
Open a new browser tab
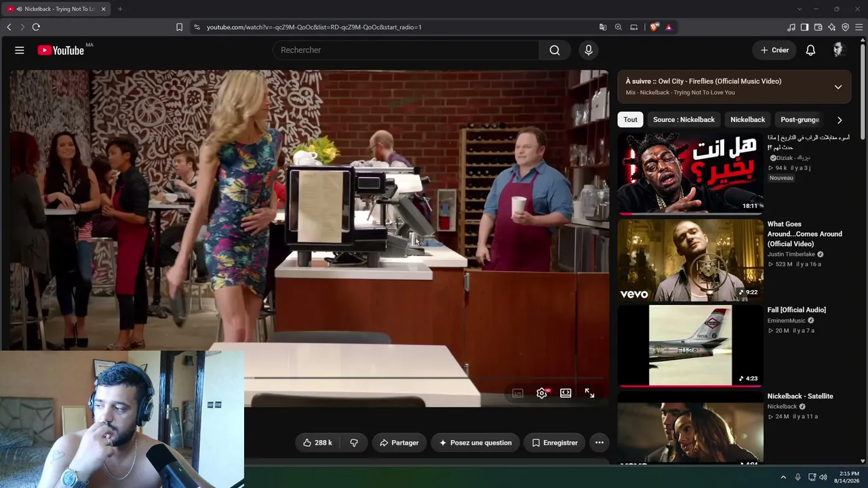point(120,9)
